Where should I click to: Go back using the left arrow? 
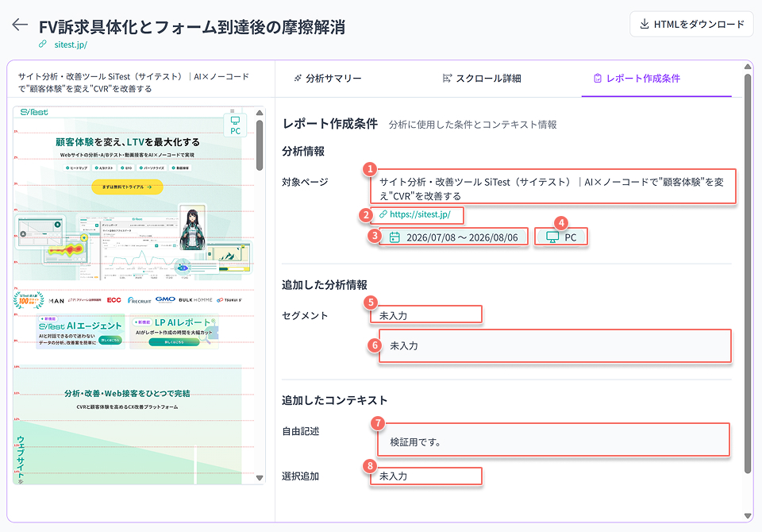point(20,25)
